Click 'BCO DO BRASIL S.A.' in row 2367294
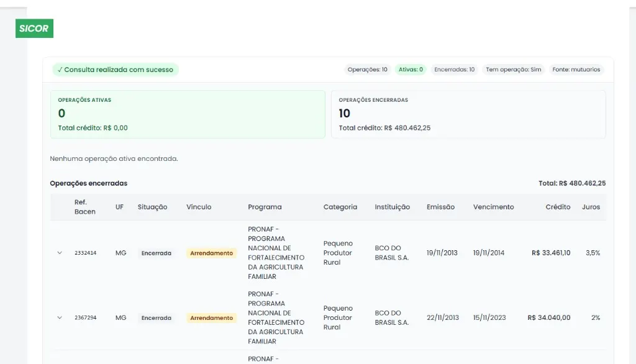 [392, 318]
